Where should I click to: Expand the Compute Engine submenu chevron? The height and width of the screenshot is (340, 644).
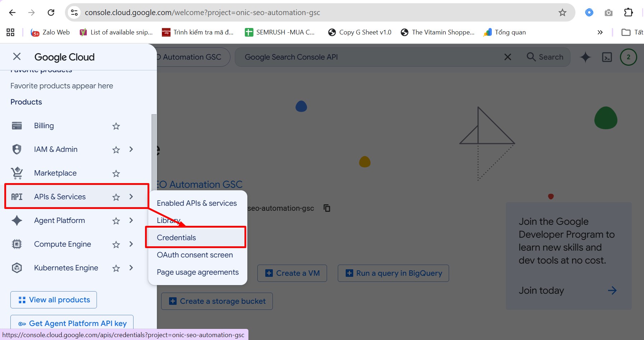[131, 244]
